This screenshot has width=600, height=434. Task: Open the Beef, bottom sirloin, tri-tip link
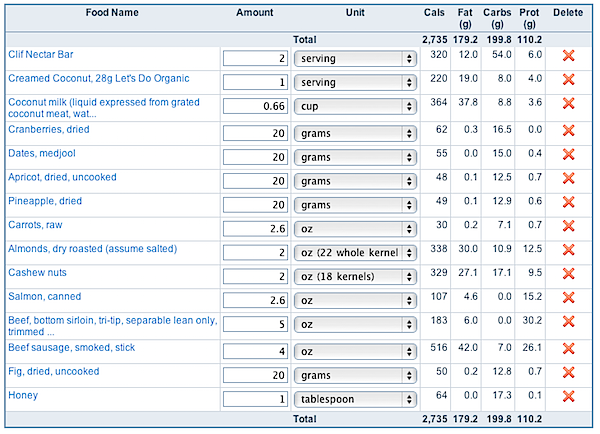(x=112, y=326)
